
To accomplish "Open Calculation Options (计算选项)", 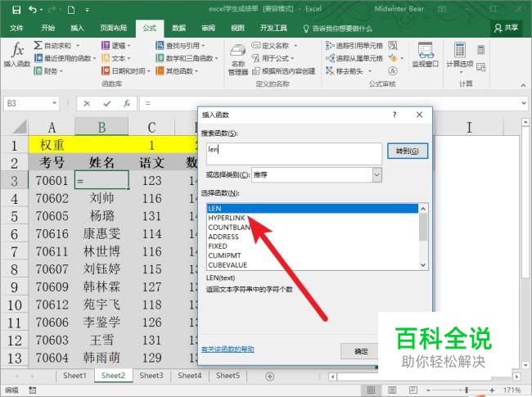I will click(x=460, y=57).
